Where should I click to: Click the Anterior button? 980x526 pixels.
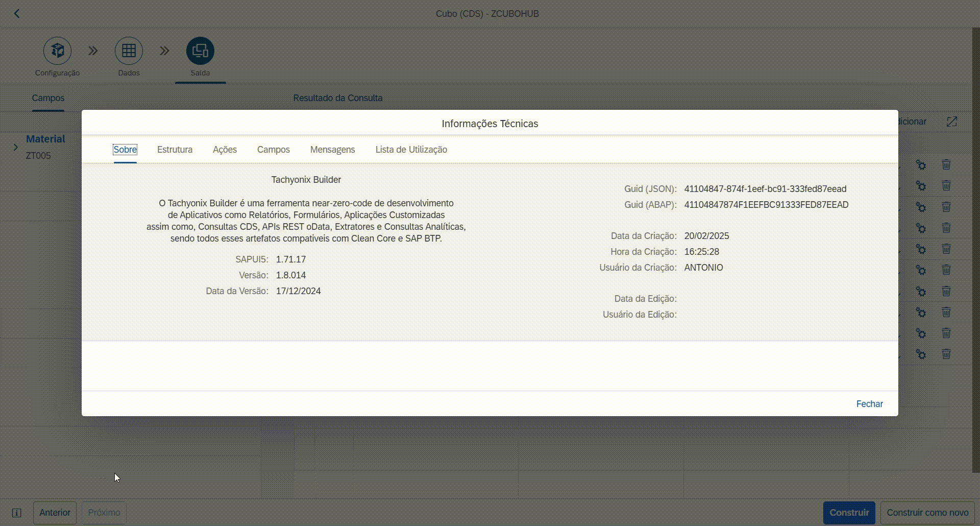point(55,513)
